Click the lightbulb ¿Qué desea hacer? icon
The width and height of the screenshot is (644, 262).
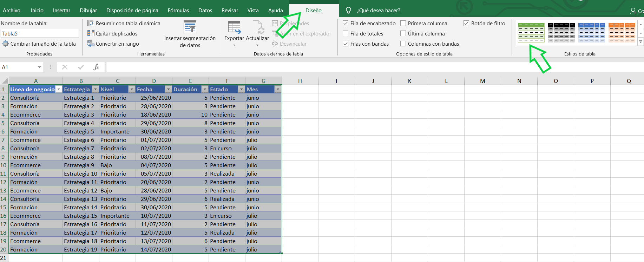coord(348,11)
